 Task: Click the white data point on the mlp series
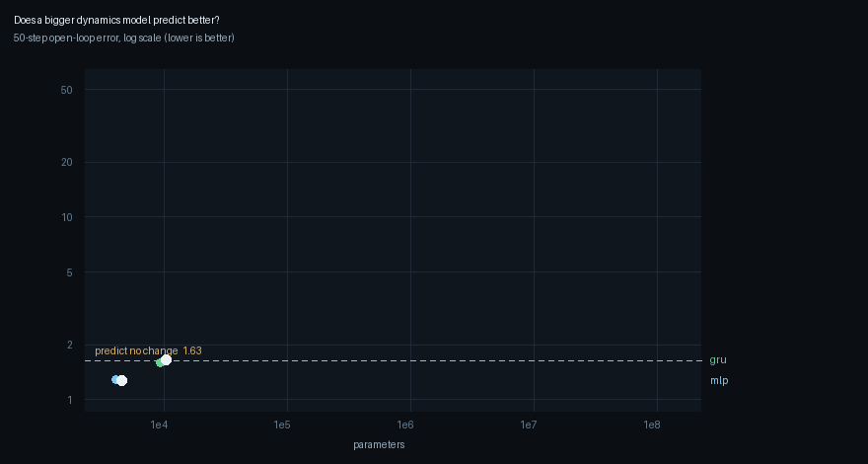122,380
